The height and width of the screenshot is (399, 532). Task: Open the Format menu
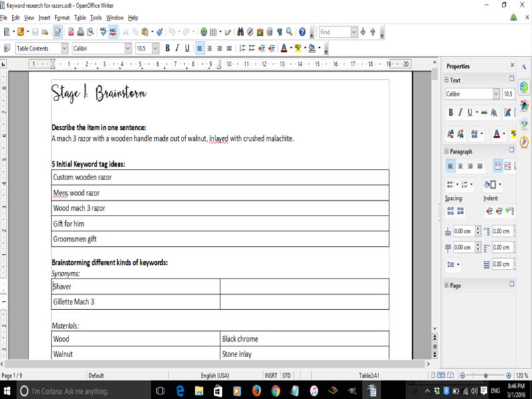(x=62, y=18)
